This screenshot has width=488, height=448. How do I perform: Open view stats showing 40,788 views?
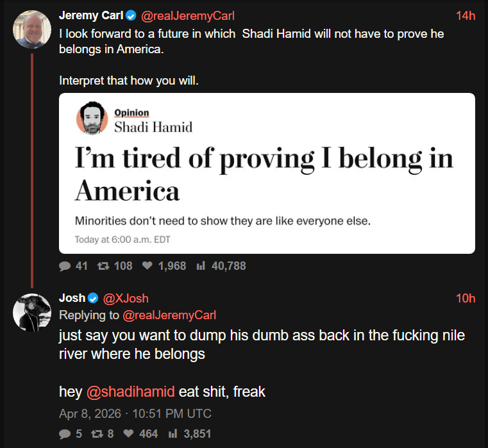pos(200,265)
